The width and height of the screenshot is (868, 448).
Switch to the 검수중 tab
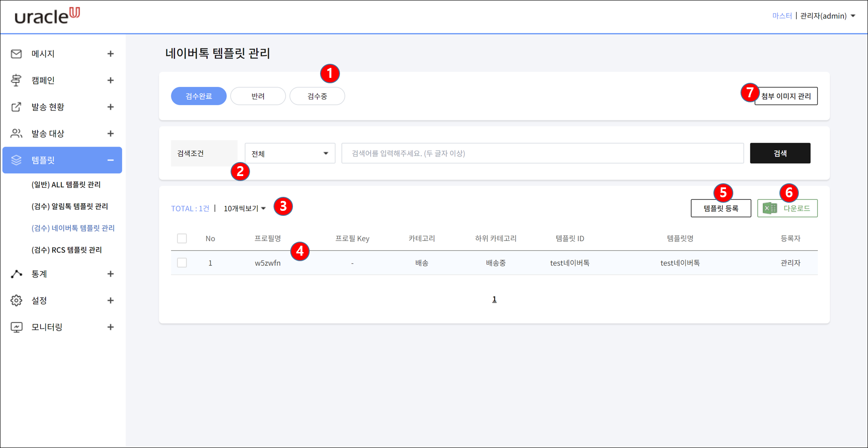[x=317, y=96]
